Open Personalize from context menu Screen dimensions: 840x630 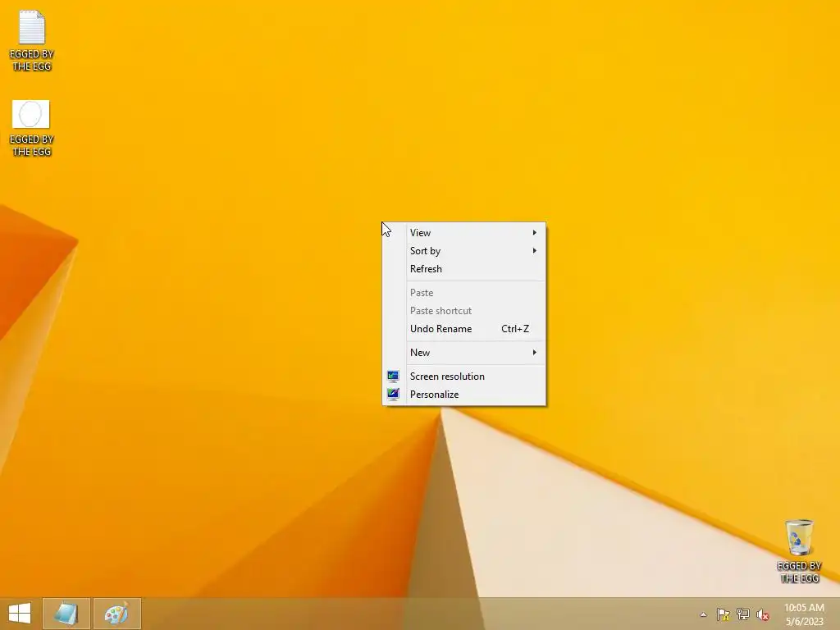[464, 395]
